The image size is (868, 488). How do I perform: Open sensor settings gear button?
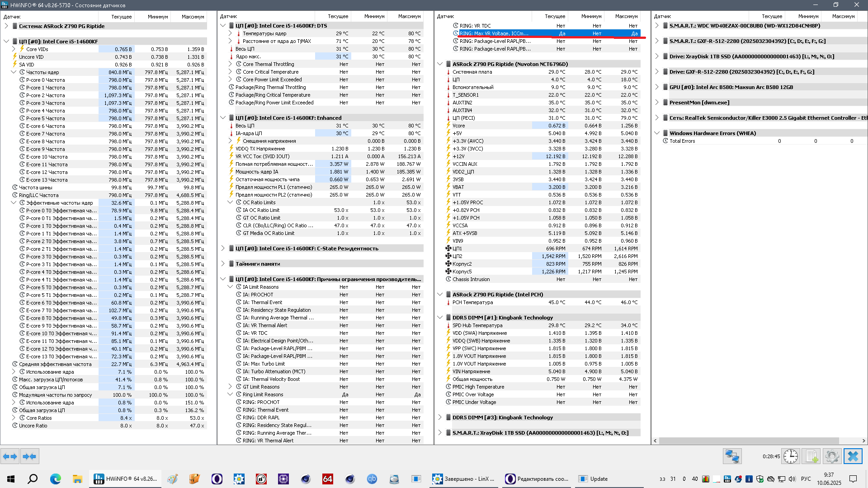(832, 456)
